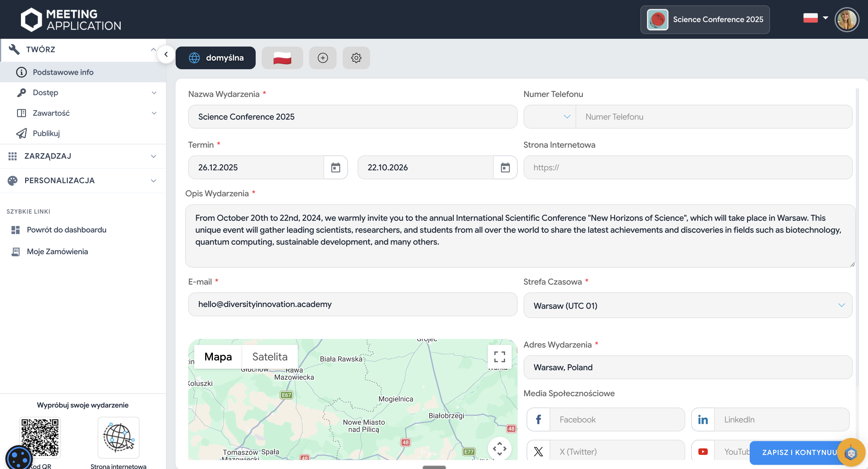The image size is (868, 469).
Task: Open language settings gear icon
Action: [x=356, y=58]
